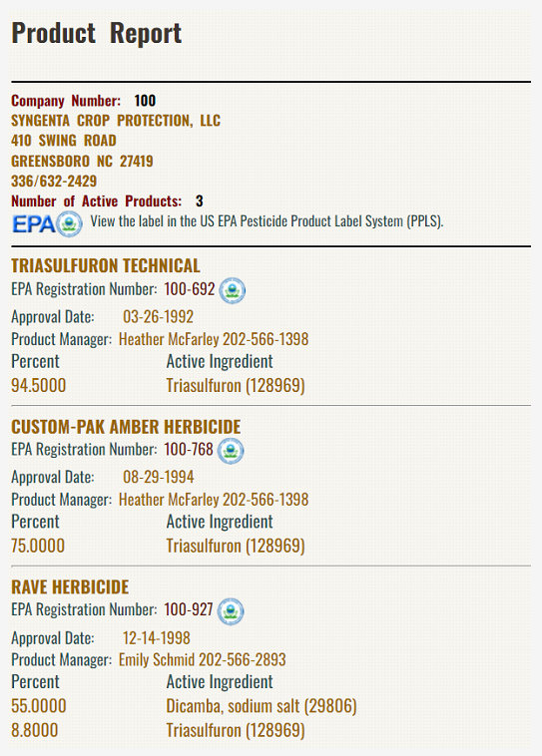
Task: Click the Product Report page heading
Action: 97,33
